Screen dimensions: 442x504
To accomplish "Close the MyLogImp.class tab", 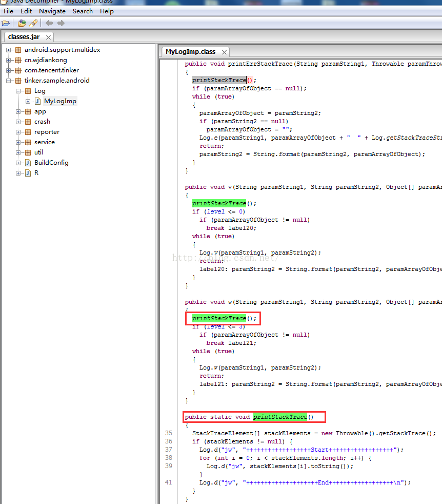I will coord(224,52).
